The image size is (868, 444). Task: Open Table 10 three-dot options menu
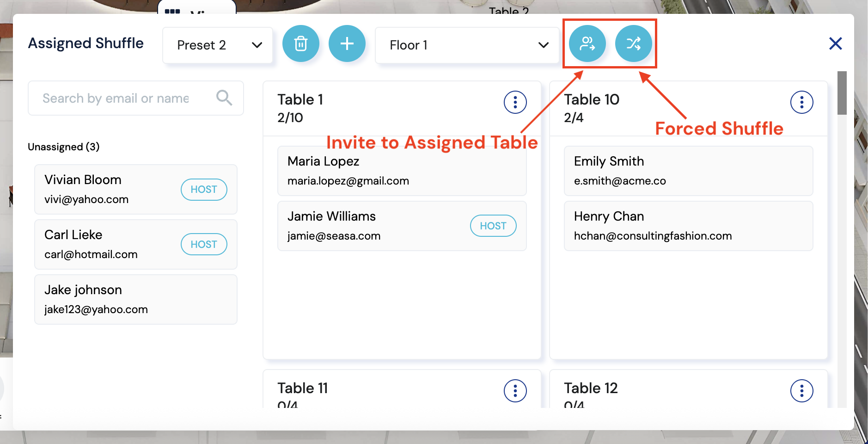(801, 102)
